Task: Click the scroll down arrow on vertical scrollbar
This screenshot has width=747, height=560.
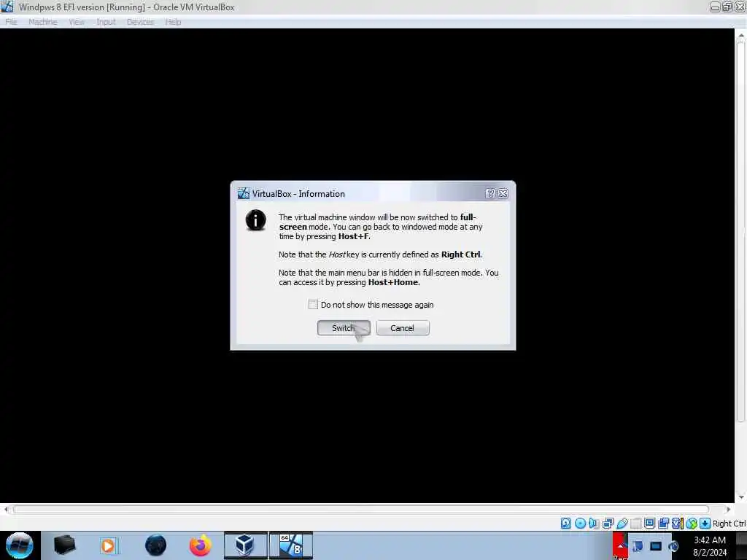Action: (x=741, y=497)
